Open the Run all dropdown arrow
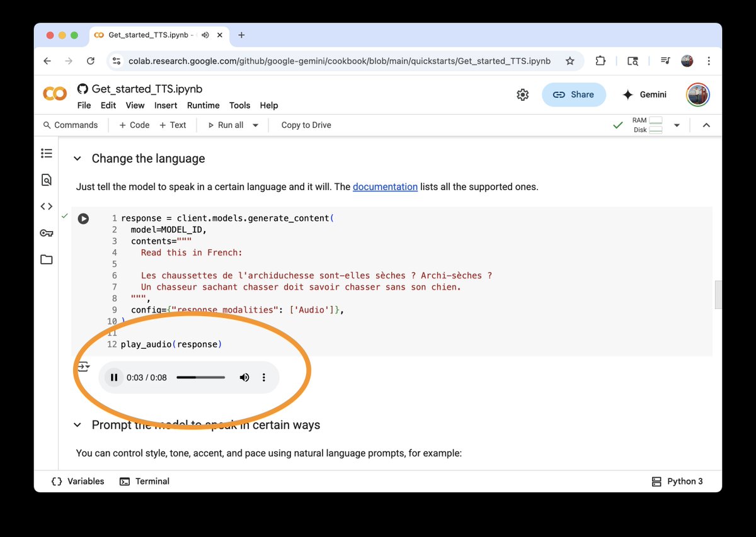The image size is (756, 537). (255, 125)
